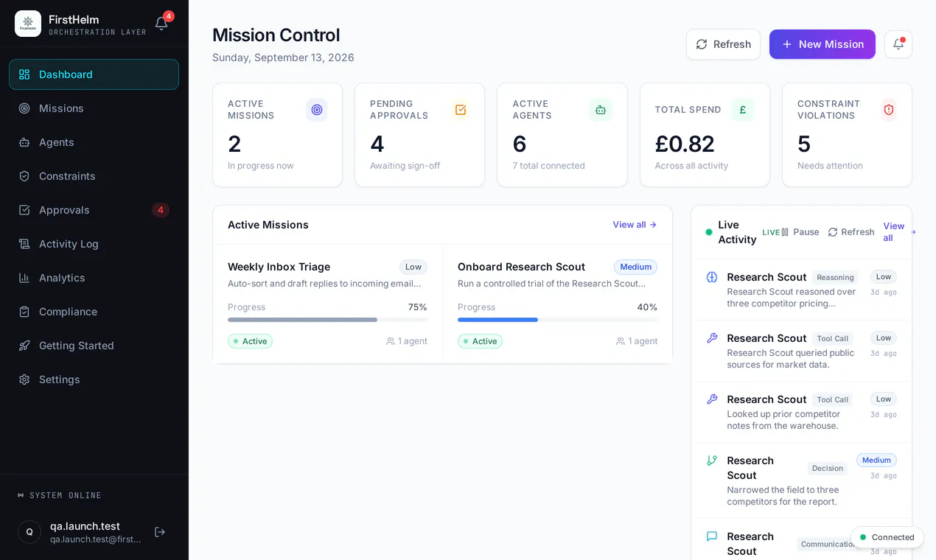This screenshot has width=936, height=560.
Task: Click the Active Agents robot icon
Action: pyautogui.click(x=601, y=110)
